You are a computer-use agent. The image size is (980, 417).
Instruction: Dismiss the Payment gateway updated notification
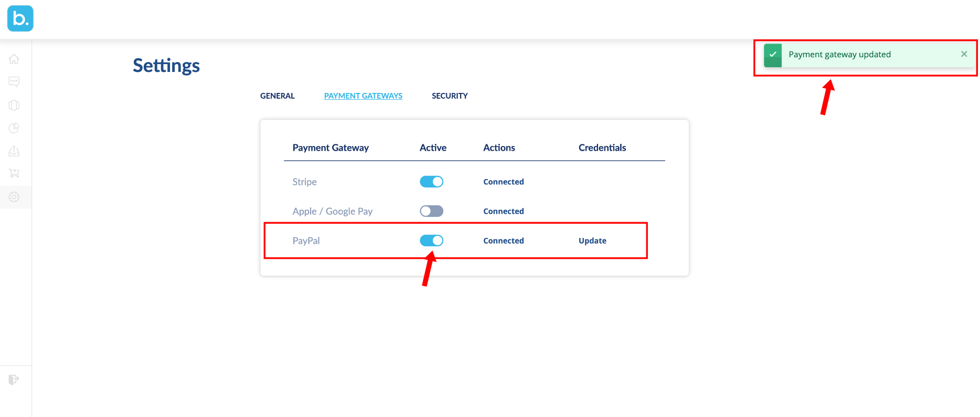(964, 54)
